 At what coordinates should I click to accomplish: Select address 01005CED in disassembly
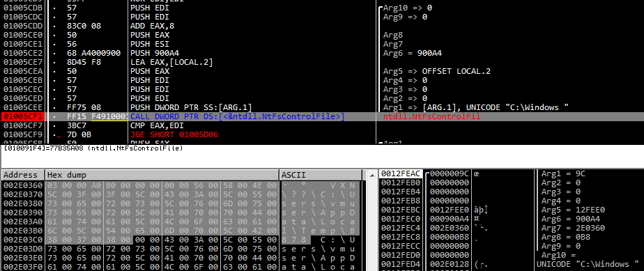click(x=23, y=98)
